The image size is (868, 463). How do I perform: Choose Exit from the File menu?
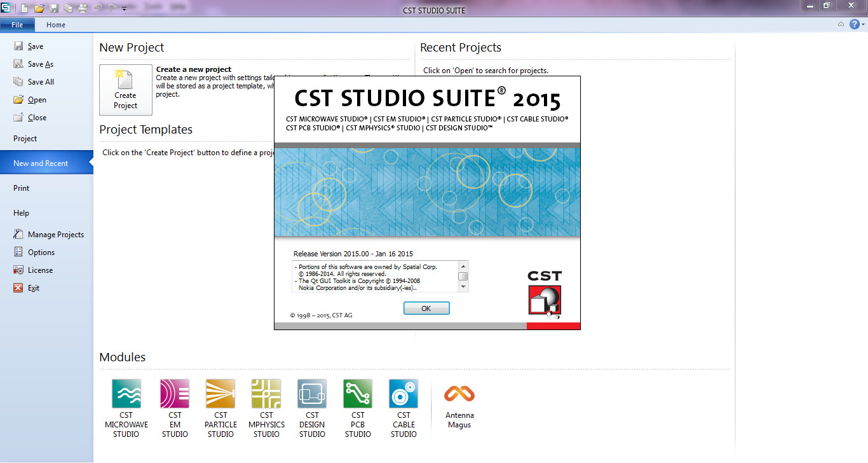(27, 288)
